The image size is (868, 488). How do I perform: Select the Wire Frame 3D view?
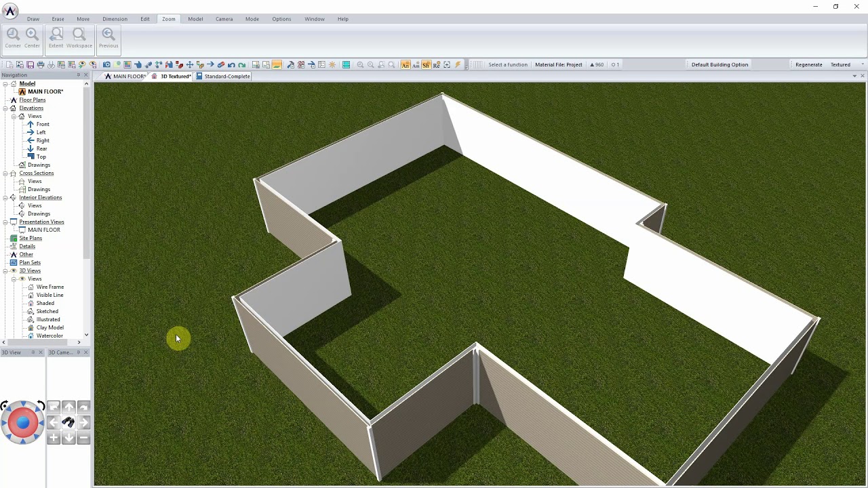tap(50, 287)
